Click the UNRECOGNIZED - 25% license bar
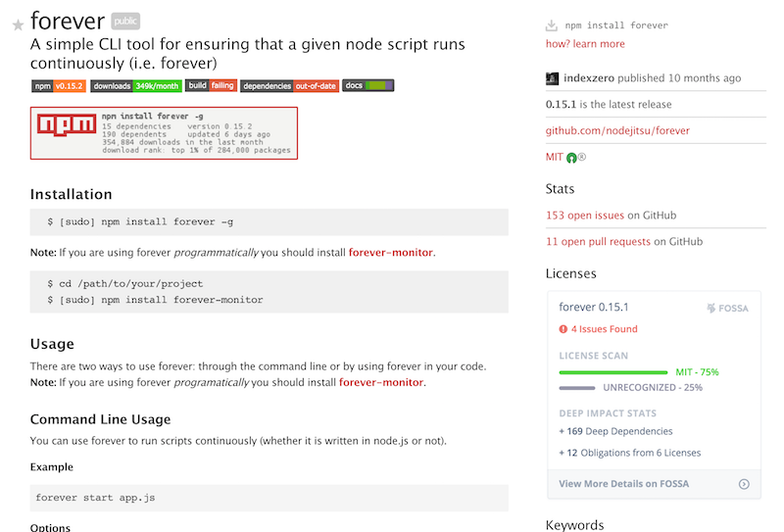This screenshot has height=532, width=784. tap(577, 388)
